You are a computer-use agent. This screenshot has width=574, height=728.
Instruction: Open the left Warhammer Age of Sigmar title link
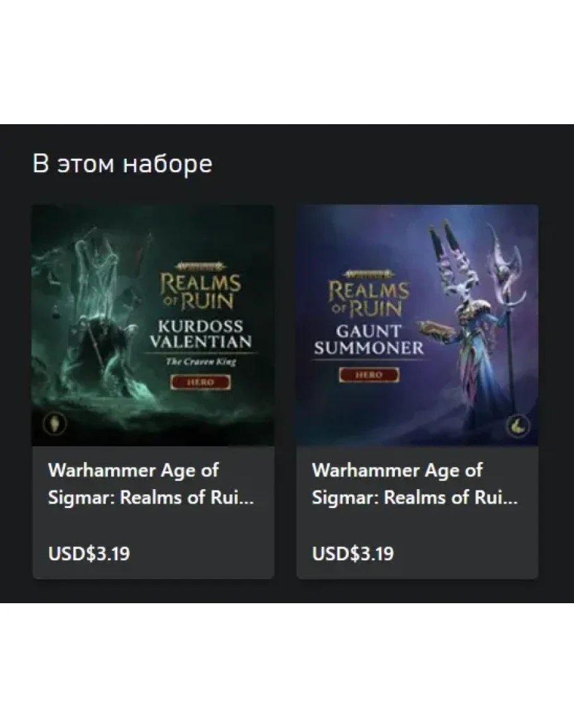[x=151, y=484]
